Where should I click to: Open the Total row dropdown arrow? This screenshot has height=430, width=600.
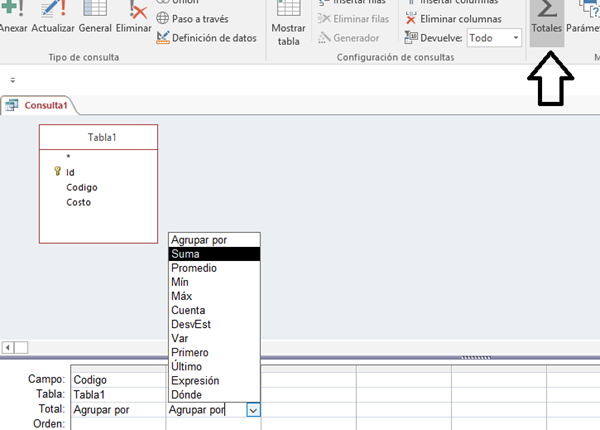tap(253, 409)
